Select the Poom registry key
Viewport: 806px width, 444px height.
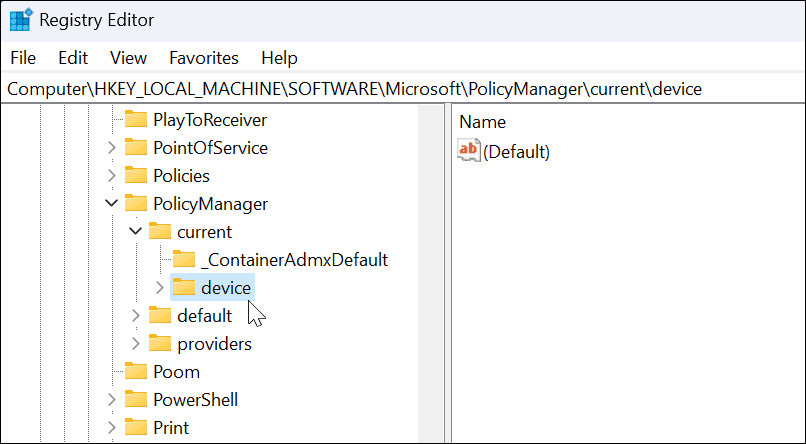[176, 372]
